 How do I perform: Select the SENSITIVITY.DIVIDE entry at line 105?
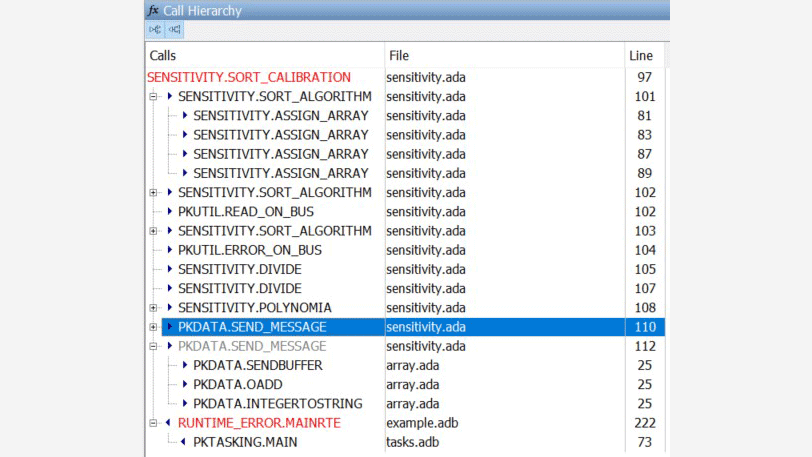239,270
